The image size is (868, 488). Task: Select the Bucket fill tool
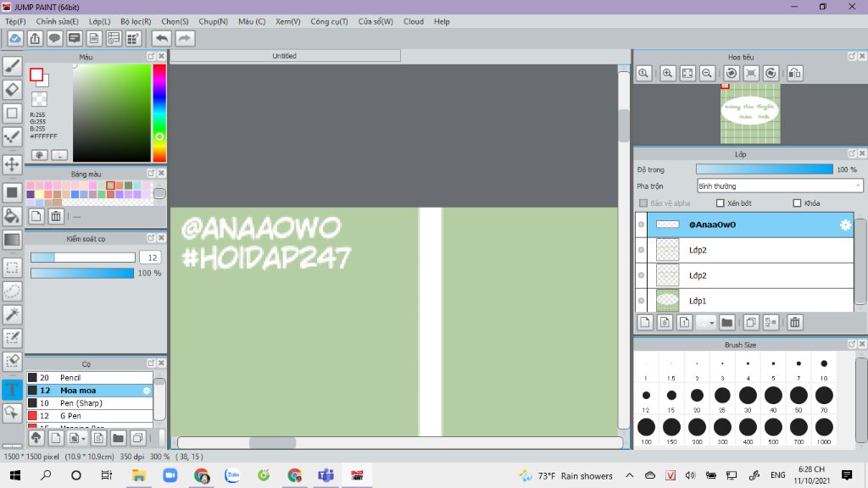pos(12,216)
